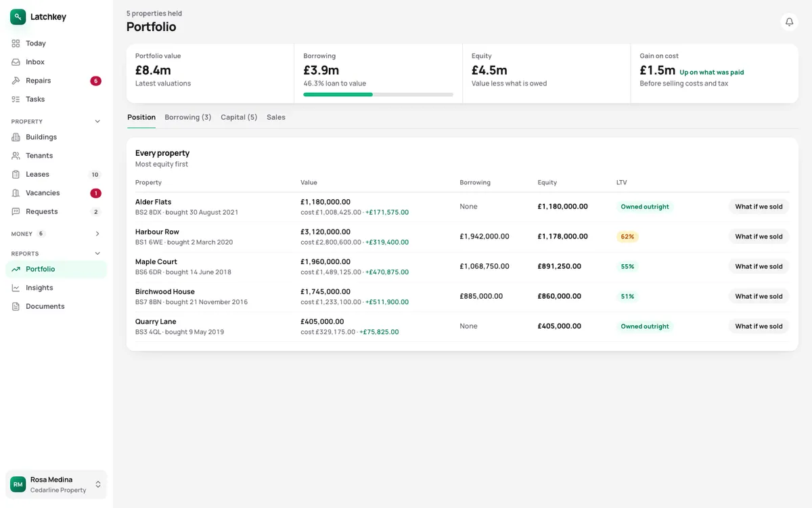Click the 51% LTV pill for Birchwood House
Screen dimensions: 812x508
click(627, 296)
